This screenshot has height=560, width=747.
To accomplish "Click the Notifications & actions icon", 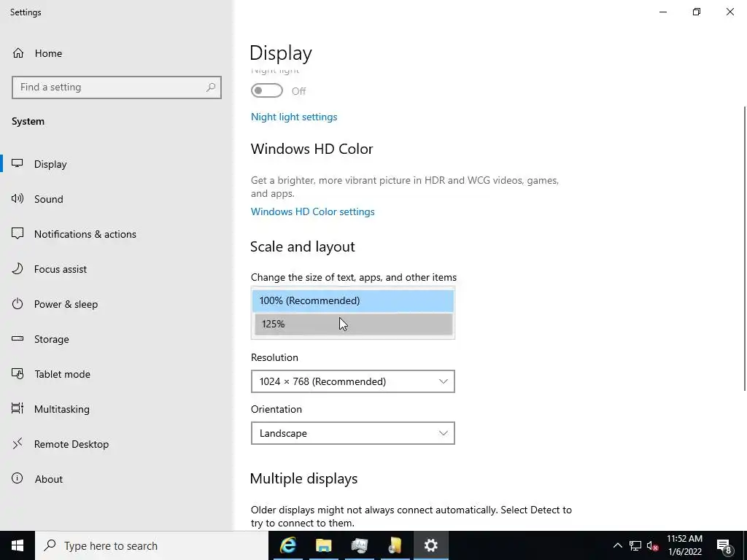I will click(x=18, y=234).
